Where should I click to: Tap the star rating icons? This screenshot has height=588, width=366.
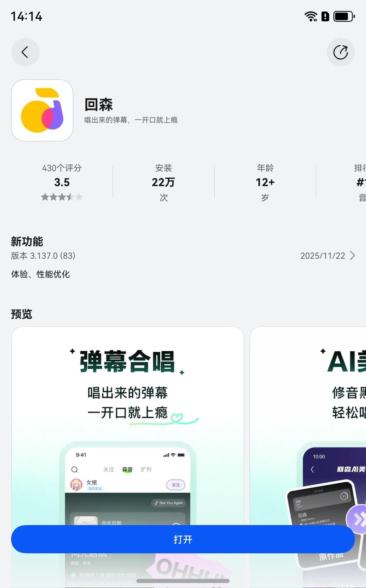point(62,197)
